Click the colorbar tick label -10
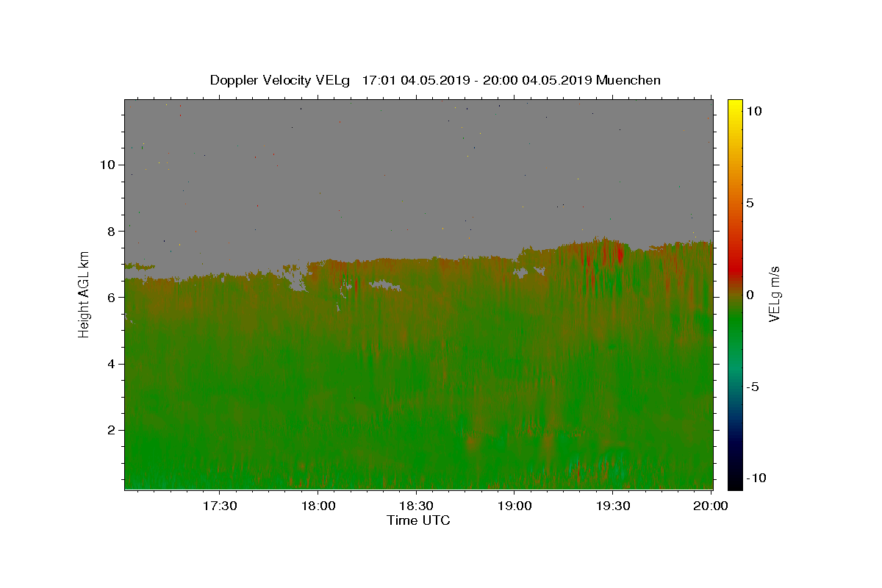This screenshot has width=882, height=588. [756, 478]
